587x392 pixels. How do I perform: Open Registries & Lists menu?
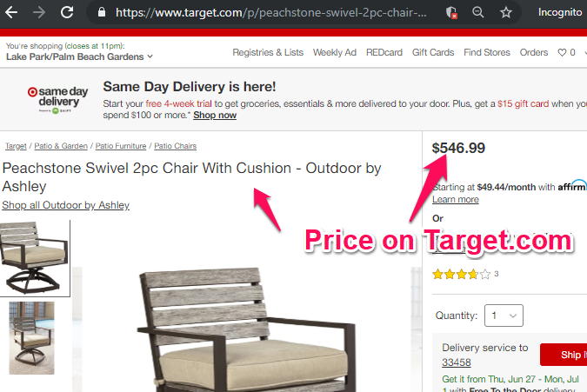pos(268,52)
